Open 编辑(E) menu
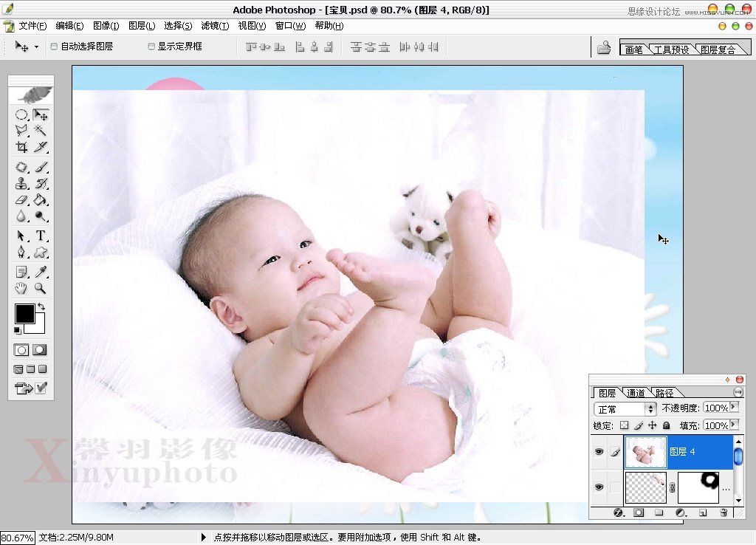This screenshot has height=545, width=756. point(69,26)
